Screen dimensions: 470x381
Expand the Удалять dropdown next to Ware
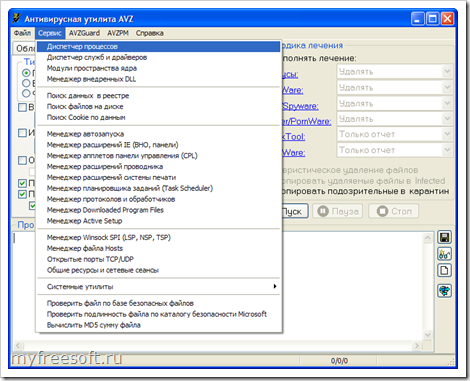[x=447, y=87]
